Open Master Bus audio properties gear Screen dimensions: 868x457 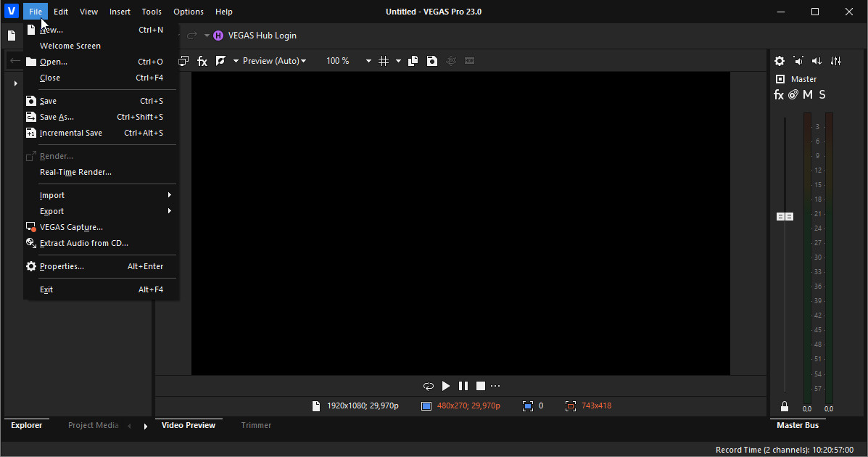[x=780, y=62]
